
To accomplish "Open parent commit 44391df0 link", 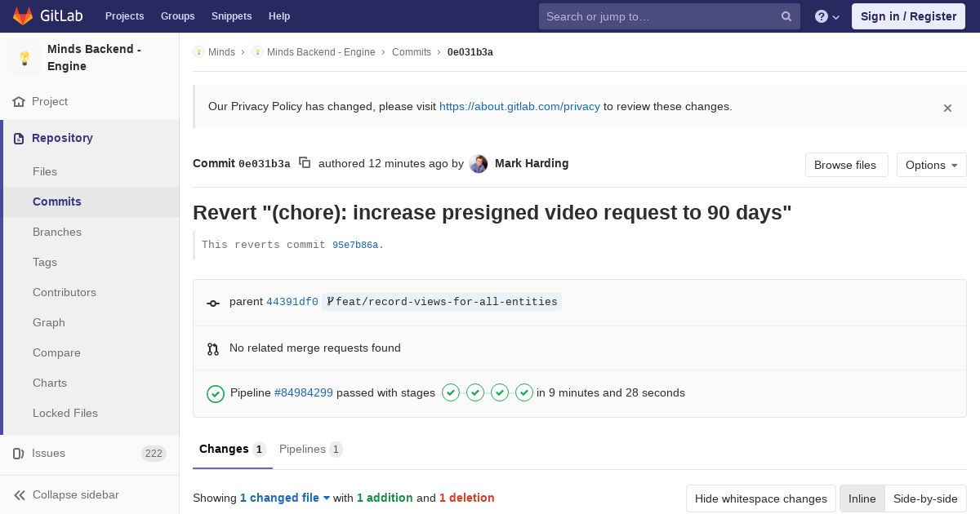I will pyautogui.click(x=292, y=302).
